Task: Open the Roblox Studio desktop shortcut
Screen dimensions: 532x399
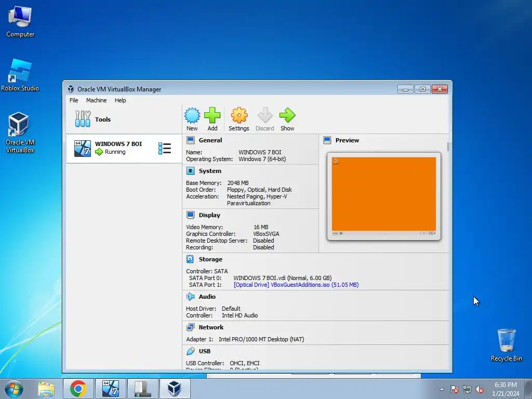Action: click(20, 75)
